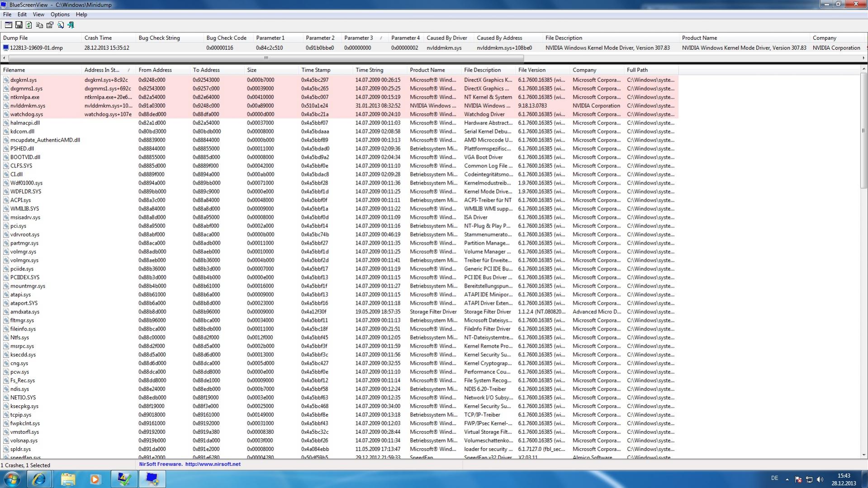
Task: Open the Help menu
Action: 81,14
